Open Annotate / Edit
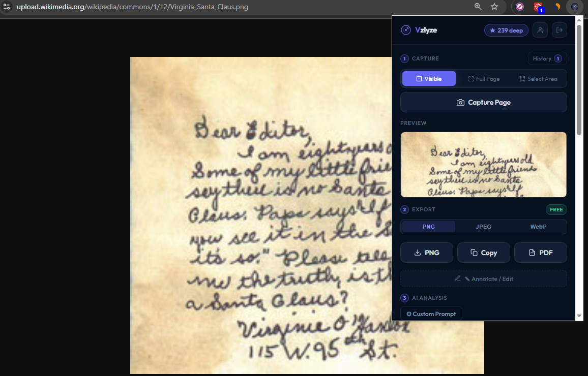The width and height of the screenshot is (588, 376). (x=483, y=278)
